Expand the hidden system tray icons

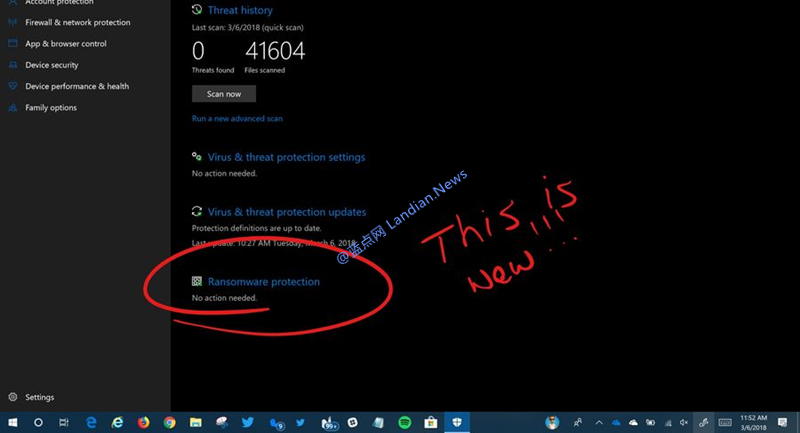[599, 422]
